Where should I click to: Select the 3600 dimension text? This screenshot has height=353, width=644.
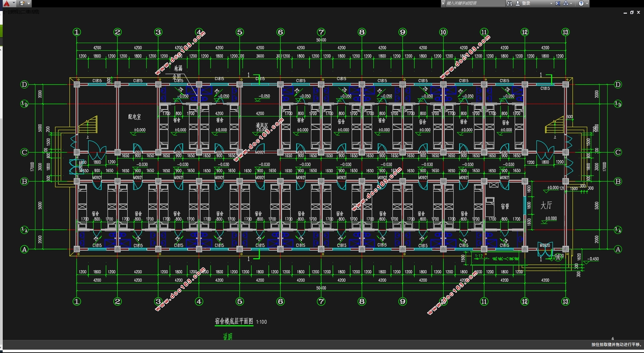pyautogui.click(x=260, y=56)
